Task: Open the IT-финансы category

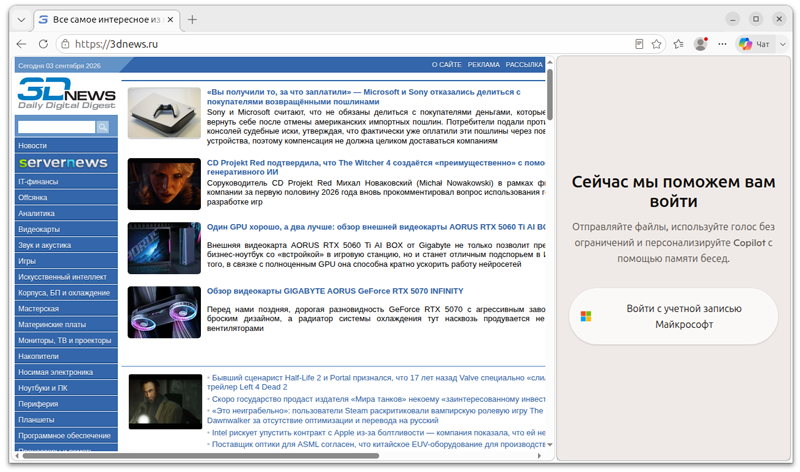Action: 66,182
